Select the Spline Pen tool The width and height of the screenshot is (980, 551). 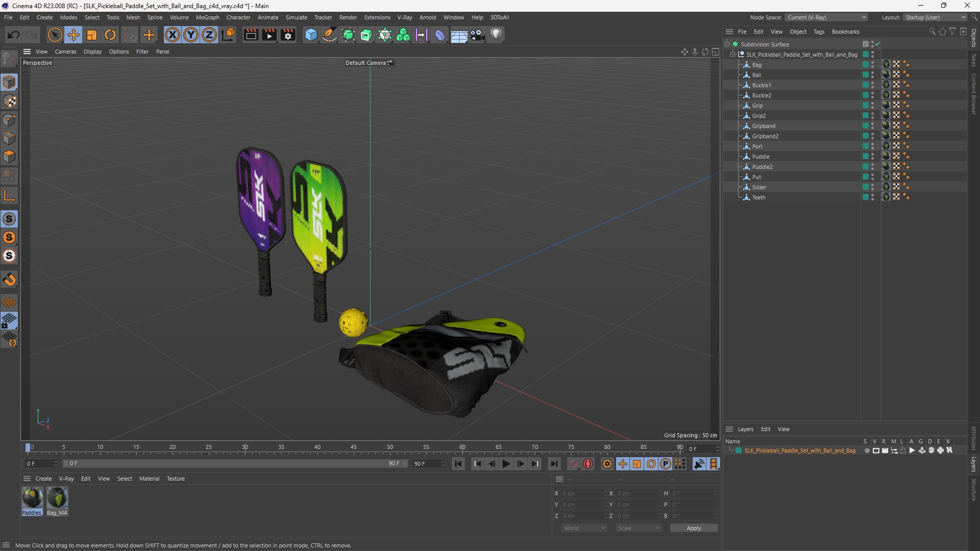pyautogui.click(x=330, y=35)
